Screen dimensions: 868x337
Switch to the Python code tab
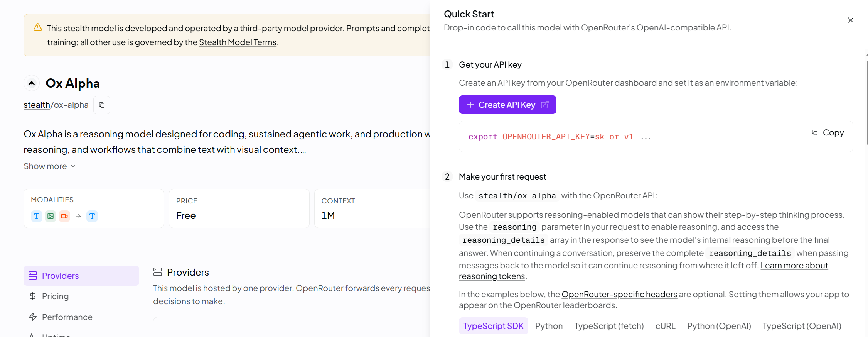(x=549, y=326)
